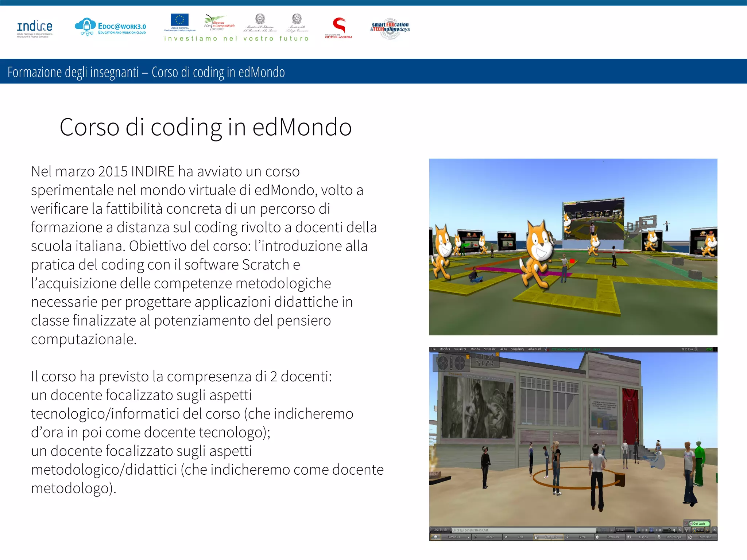
Task: Click the Scratch cat world screenshot
Action: 573,247
